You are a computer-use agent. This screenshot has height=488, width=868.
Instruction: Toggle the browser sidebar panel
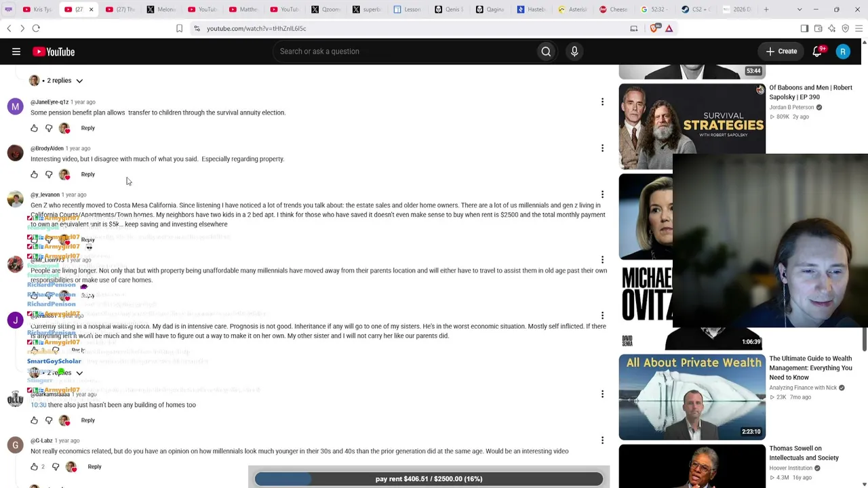(x=804, y=28)
